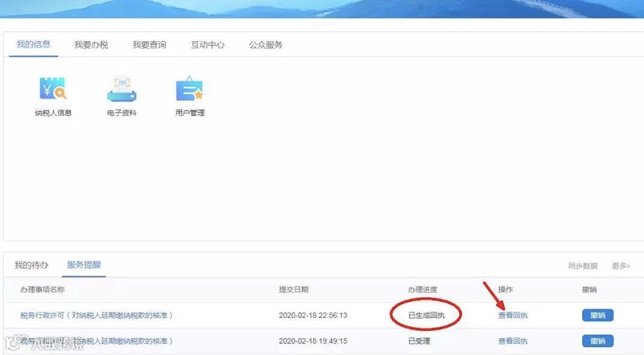This screenshot has width=644, height=355.
Task: Switch to the 我要办税 tab
Action: [x=91, y=45]
